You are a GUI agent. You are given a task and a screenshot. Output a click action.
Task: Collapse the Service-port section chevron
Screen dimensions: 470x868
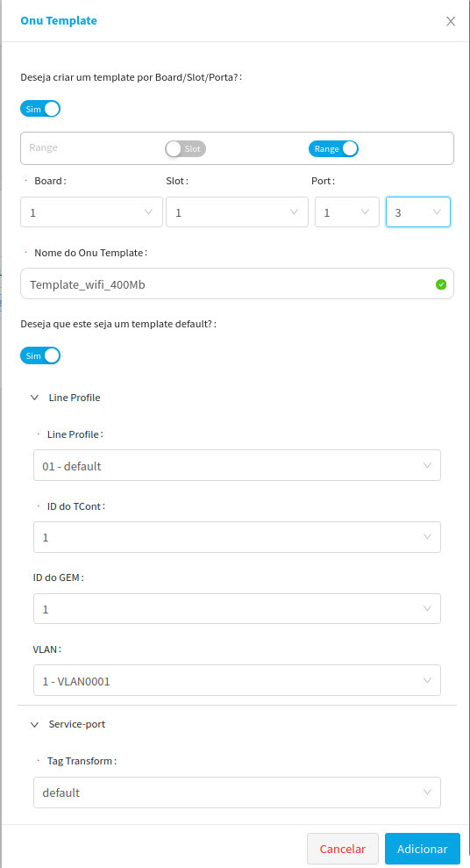click(x=35, y=724)
